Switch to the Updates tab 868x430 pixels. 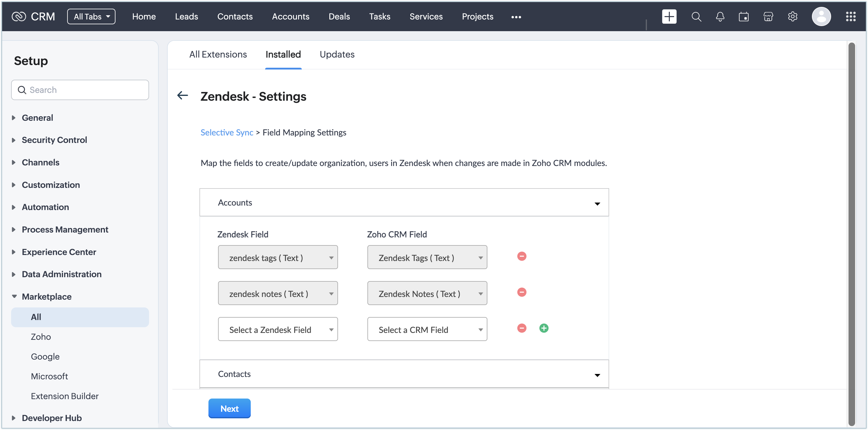337,55
